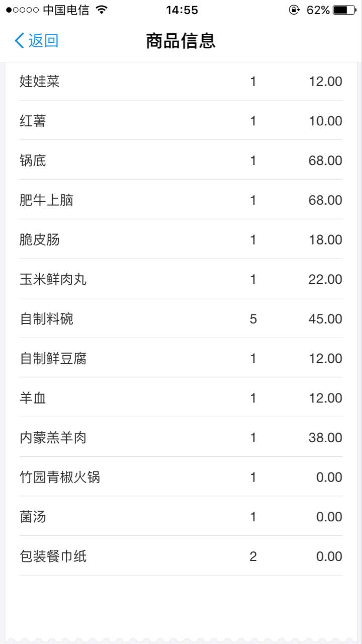362x644 pixels.
Task: Tap the 羊血 item name
Action: [x=33, y=398]
